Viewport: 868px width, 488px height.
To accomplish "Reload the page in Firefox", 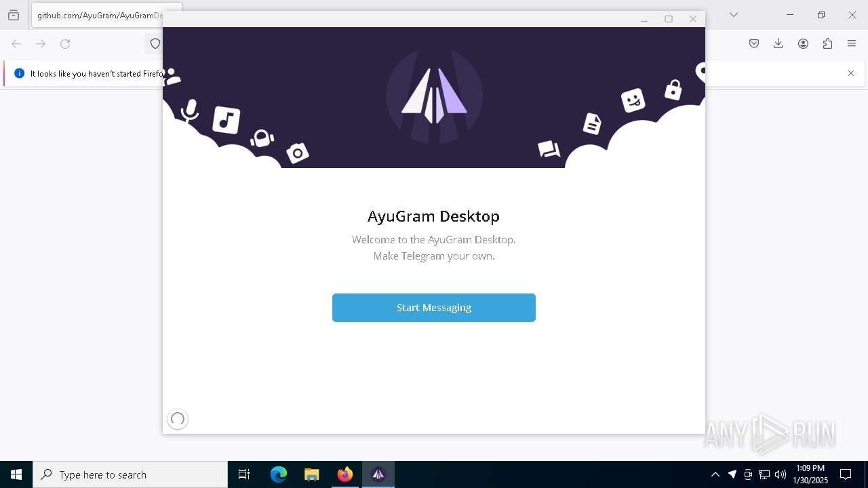I will pyautogui.click(x=65, y=44).
